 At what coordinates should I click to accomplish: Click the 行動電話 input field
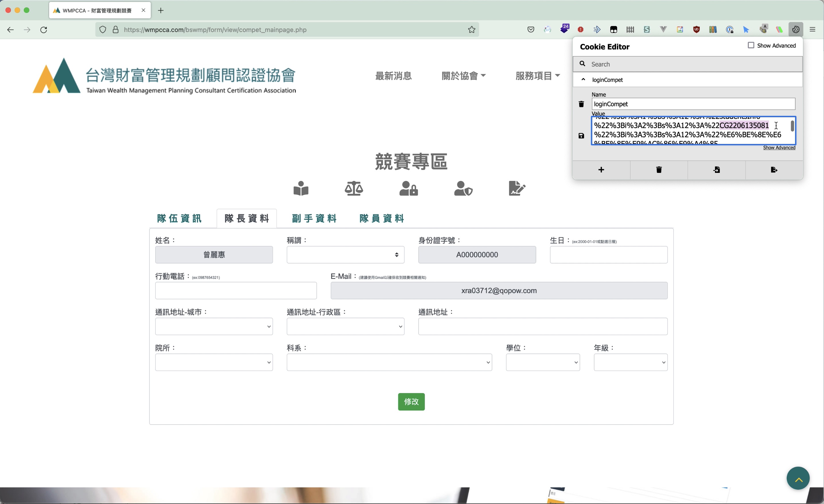pos(236,290)
